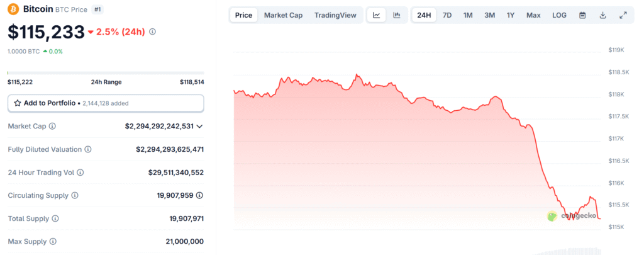644x255 pixels.
Task: Click info icon next to Market Cap
Action: tap(52, 127)
